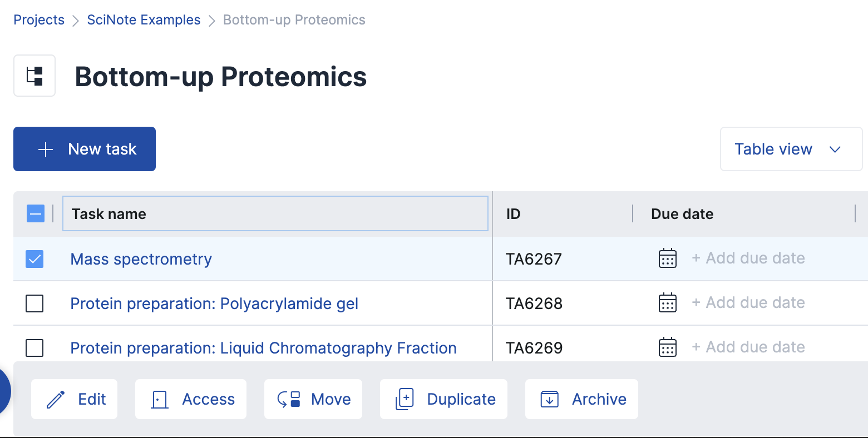Viewport: 868px width, 438px height.
Task: Uncheck the Mass spectrometry task checkbox
Action: [x=34, y=259]
